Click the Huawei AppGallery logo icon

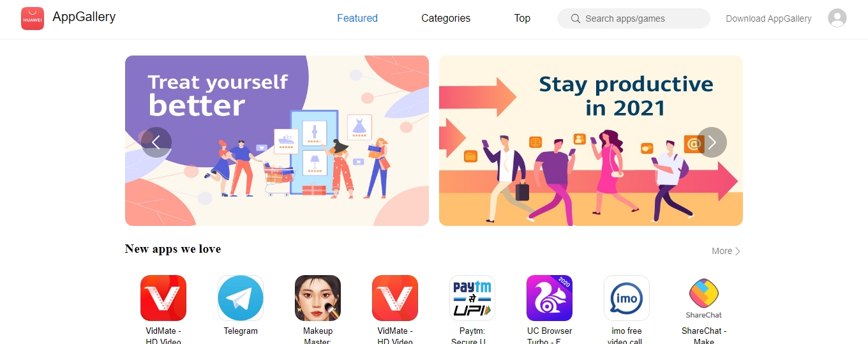click(33, 19)
